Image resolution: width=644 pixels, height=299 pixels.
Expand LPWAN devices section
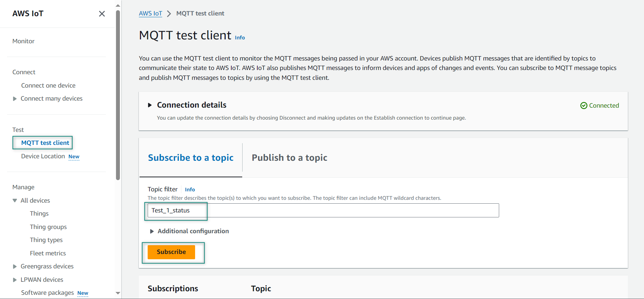click(15, 280)
